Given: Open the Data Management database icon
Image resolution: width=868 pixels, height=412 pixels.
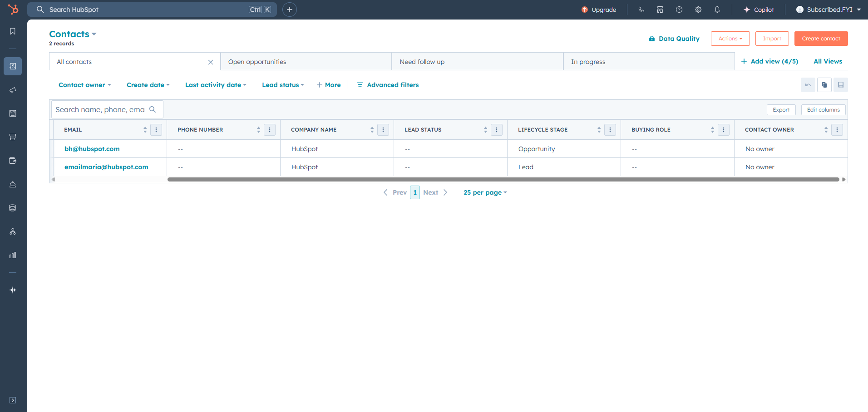Looking at the screenshot, I should (13, 208).
